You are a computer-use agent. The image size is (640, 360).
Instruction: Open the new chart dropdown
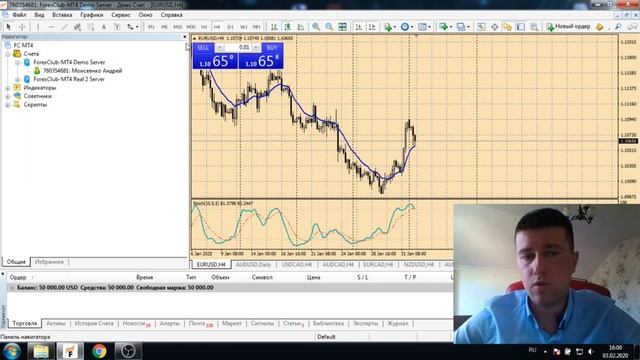(x=446, y=27)
